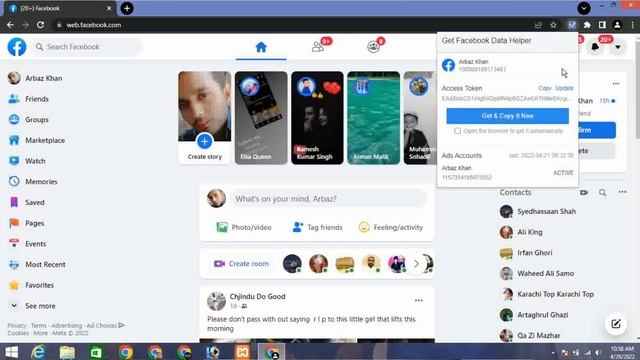This screenshot has height=360, width=640.
Task: Toggle Open the browser automatically checkbox
Action: point(458,131)
